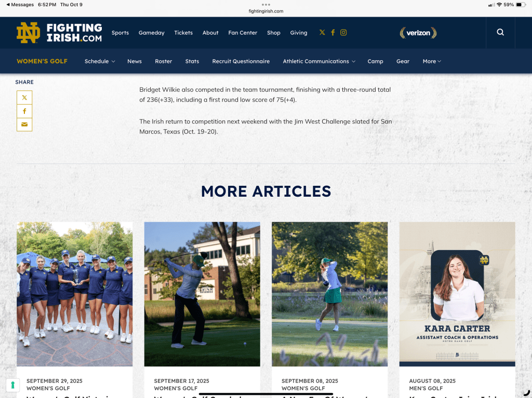Viewport: 532px width, 398px height.
Task: Open the Instagram icon in header
Action: coord(343,32)
